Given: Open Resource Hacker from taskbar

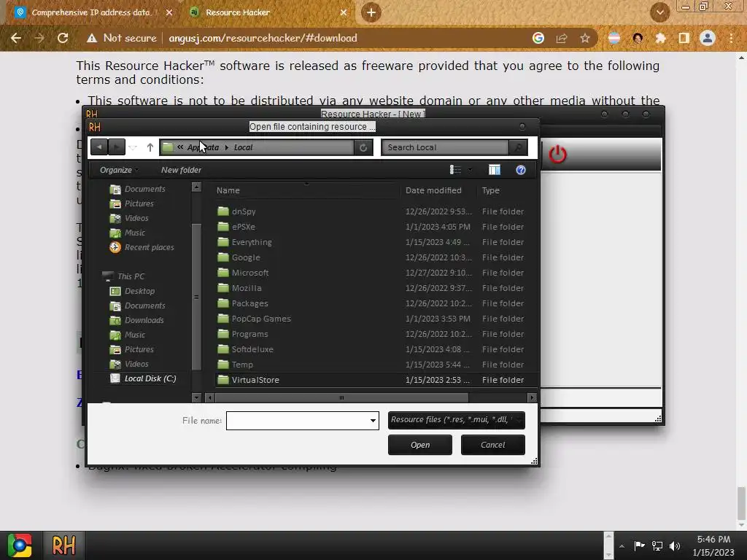Looking at the screenshot, I should (x=64, y=545).
